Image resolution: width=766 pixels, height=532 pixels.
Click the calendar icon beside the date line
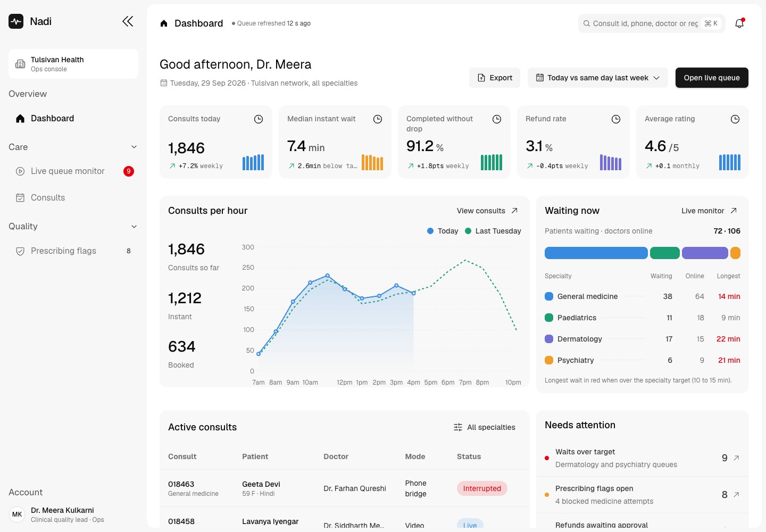(164, 83)
